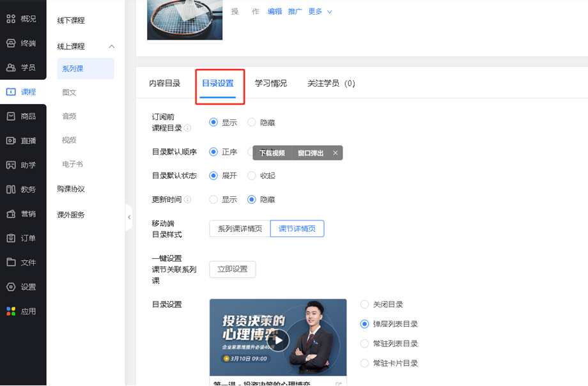Click the 立即设置 button
Screen dimensions: 588x386
point(233,269)
